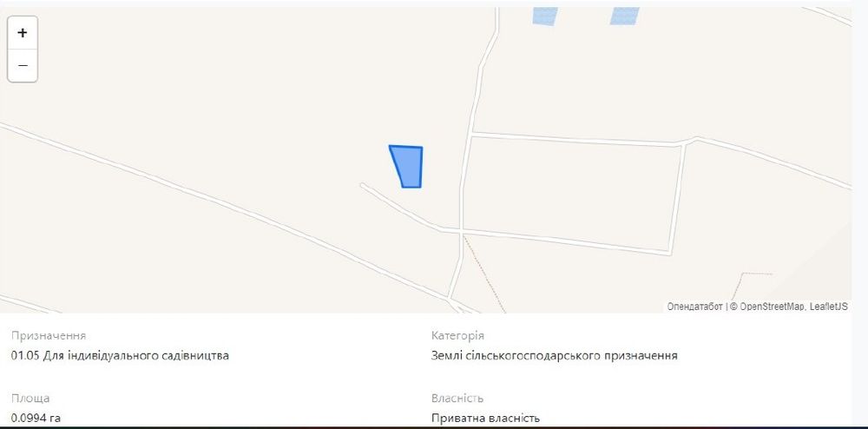Viewport: 868px width, 429px height.
Task: Click the left light-blue water shape on map
Action: coord(545,16)
